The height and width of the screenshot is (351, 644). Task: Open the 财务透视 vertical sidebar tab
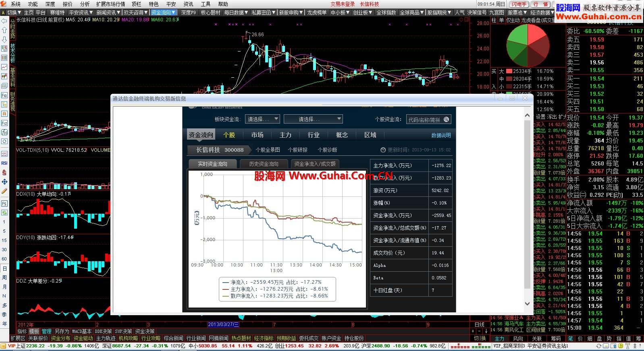coord(12,102)
